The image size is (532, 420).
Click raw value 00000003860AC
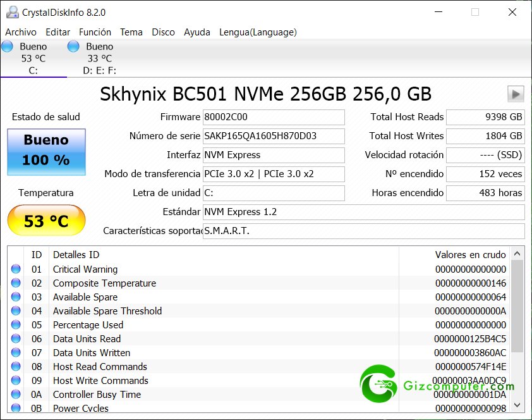470,353
